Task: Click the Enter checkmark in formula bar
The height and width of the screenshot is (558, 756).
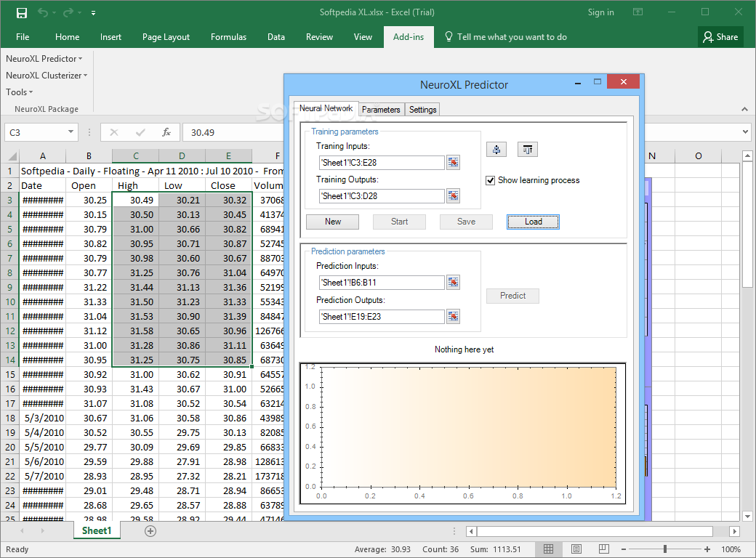Action: pyautogui.click(x=140, y=132)
